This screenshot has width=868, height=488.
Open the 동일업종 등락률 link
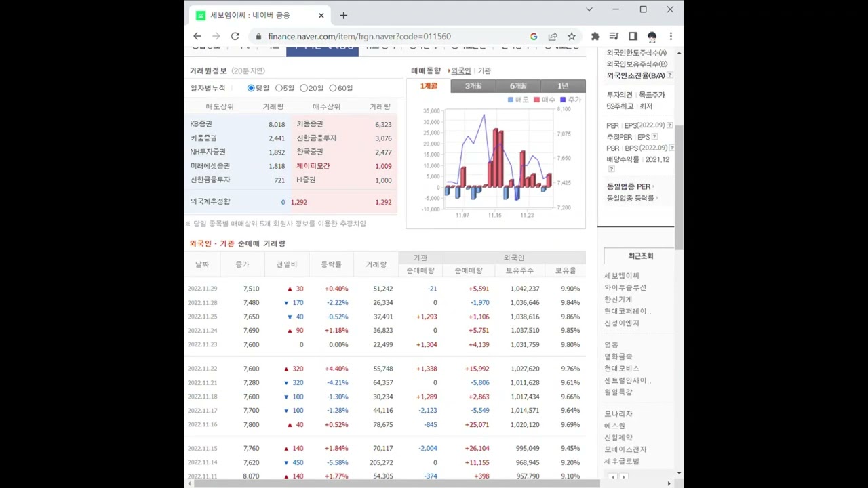pyautogui.click(x=631, y=198)
